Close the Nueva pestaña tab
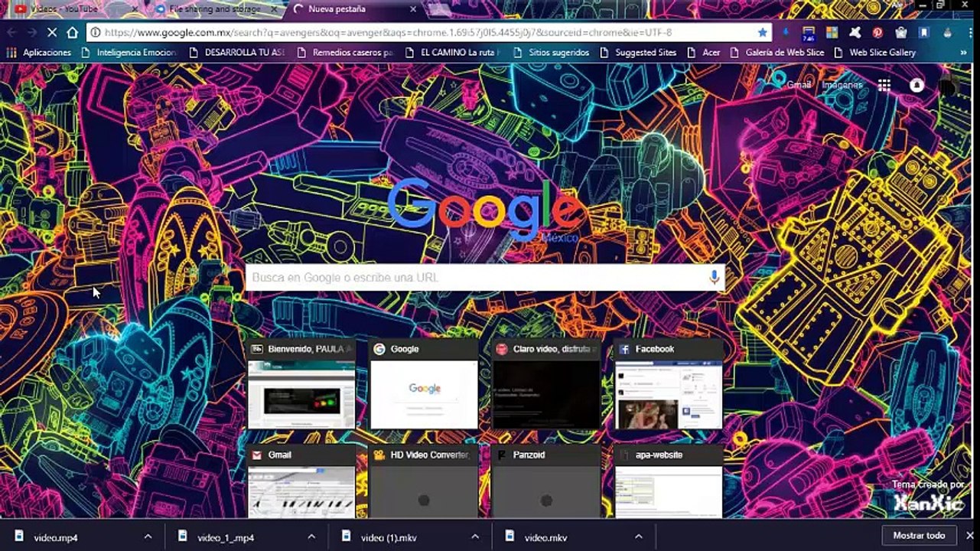The width and height of the screenshot is (980, 551). pyautogui.click(x=413, y=9)
